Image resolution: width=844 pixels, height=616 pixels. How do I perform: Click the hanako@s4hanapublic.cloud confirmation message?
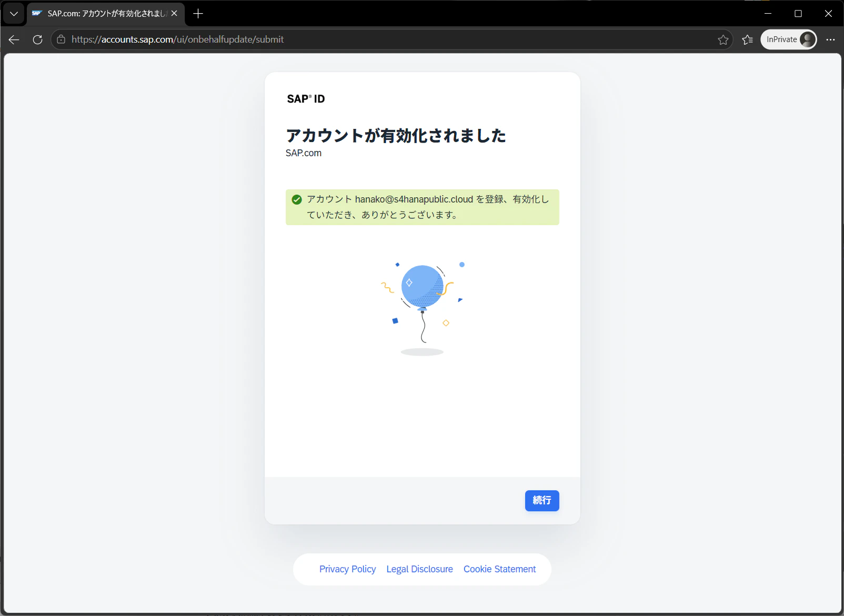click(423, 207)
